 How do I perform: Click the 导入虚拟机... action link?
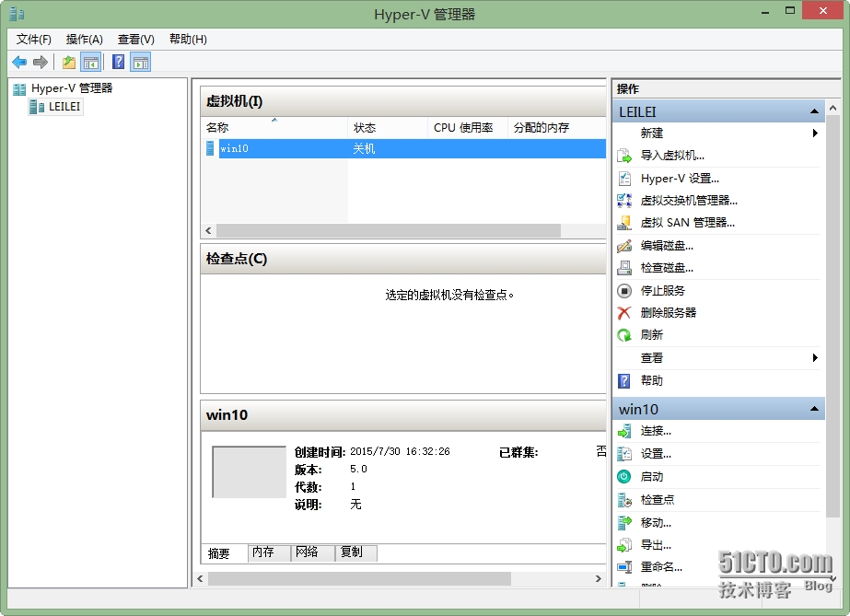tap(672, 156)
